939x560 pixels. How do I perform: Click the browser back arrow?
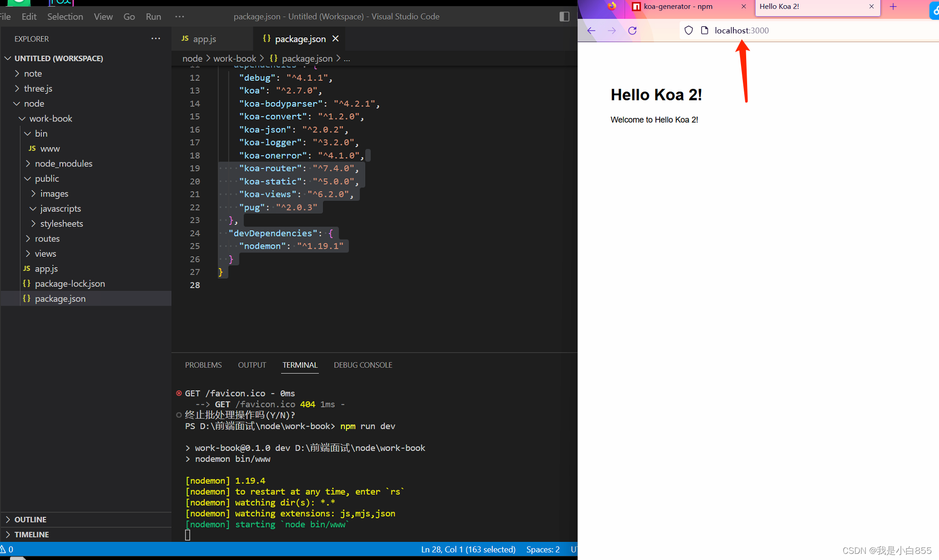tap(591, 30)
